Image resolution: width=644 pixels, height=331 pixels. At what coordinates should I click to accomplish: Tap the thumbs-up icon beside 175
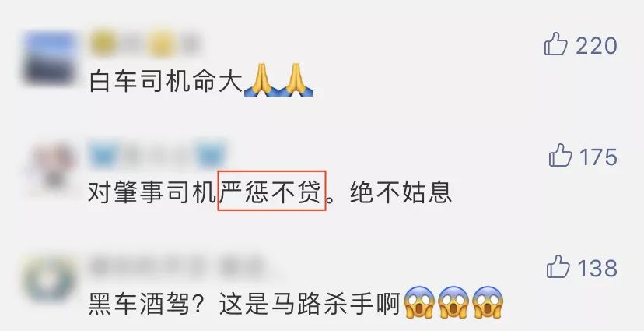560,155
